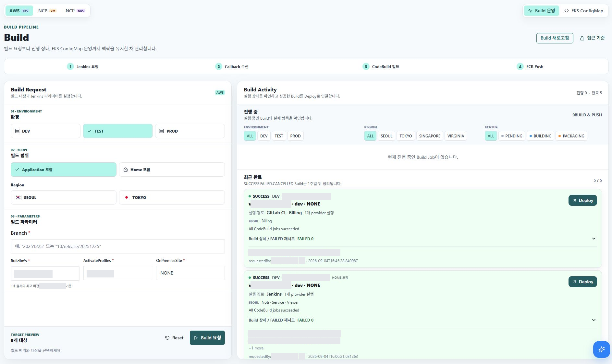Click the server icon in DEV environment option
The height and width of the screenshot is (364, 612).
(17, 131)
